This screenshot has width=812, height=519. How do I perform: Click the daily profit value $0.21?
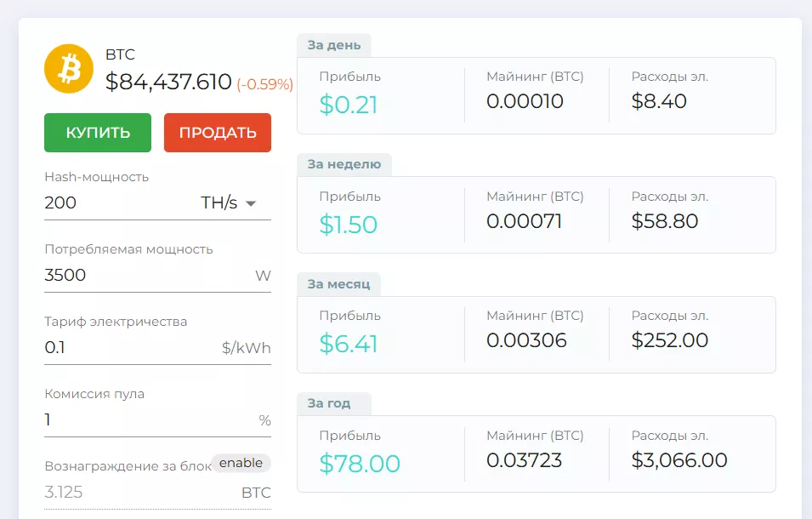pyautogui.click(x=349, y=105)
